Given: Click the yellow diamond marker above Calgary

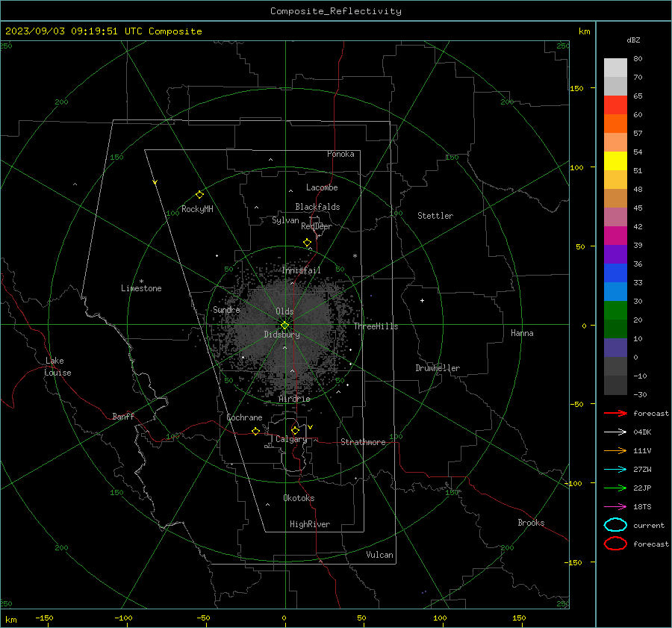Looking at the screenshot, I should click(x=295, y=430).
